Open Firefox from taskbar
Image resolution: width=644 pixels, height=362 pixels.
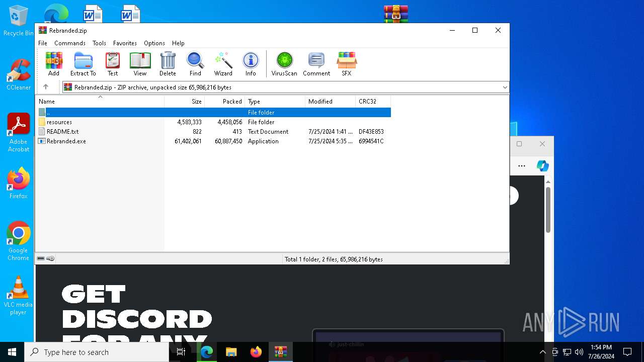point(256,352)
